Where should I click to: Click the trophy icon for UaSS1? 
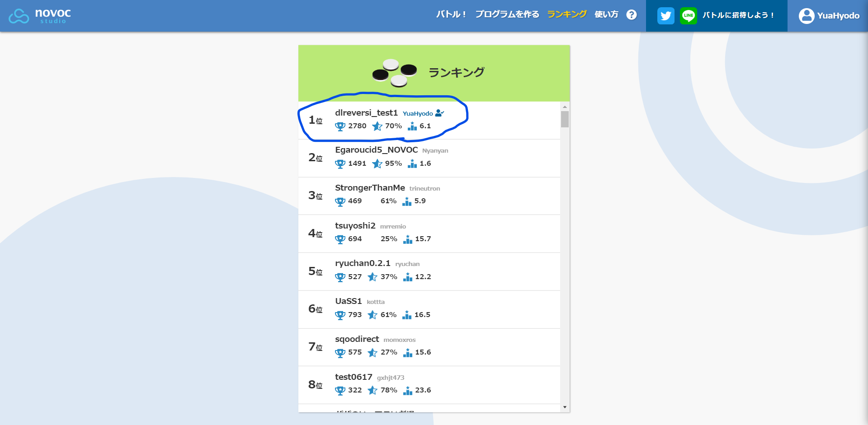click(339, 315)
